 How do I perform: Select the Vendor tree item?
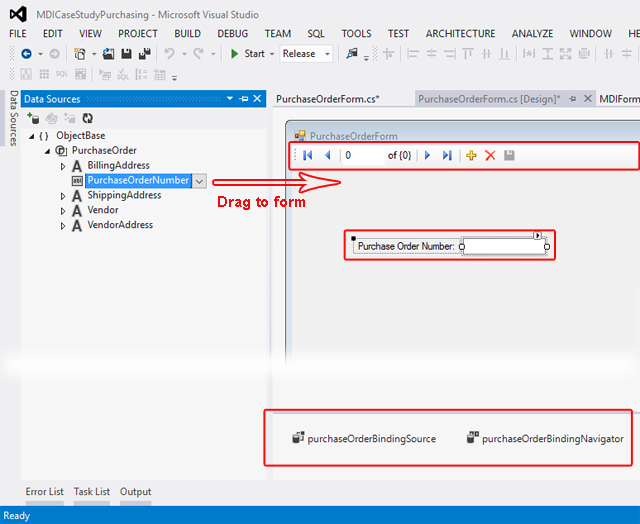tap(103, 210)
